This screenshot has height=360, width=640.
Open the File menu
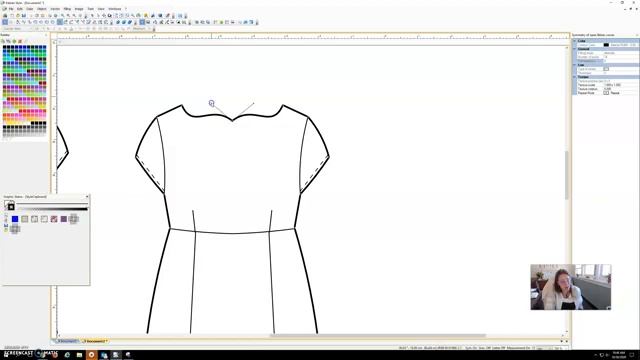(11, 9)
